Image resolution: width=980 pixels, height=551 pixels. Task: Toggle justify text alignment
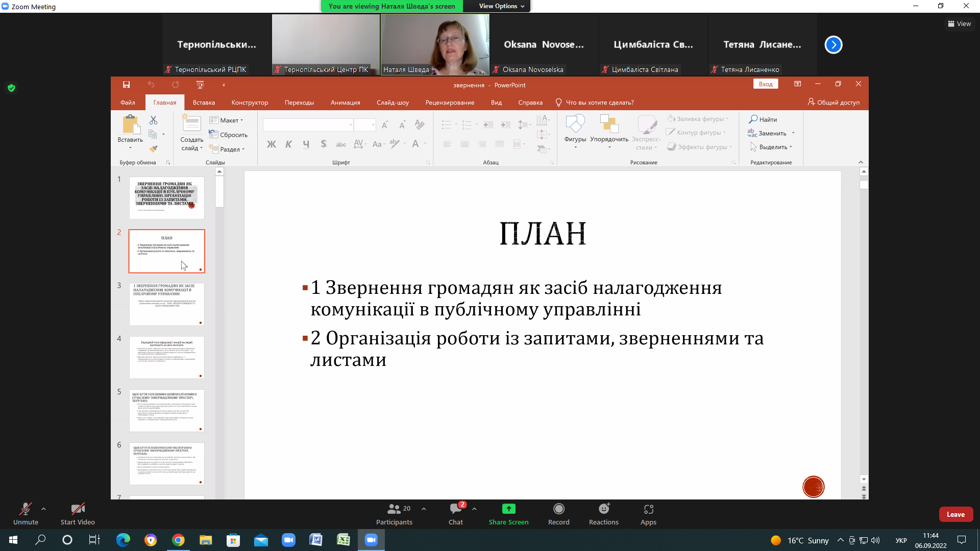[499, 144]
